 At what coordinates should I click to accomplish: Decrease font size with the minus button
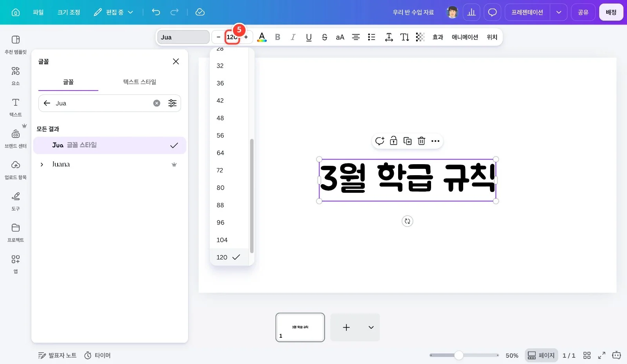(x=218, y=37)
